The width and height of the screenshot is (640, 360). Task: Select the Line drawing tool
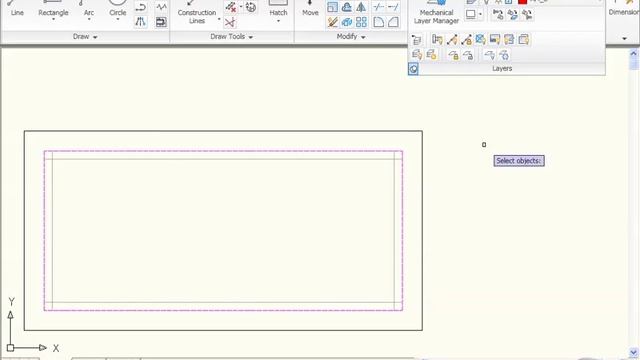pyautogui.click(x=17, y=10)
